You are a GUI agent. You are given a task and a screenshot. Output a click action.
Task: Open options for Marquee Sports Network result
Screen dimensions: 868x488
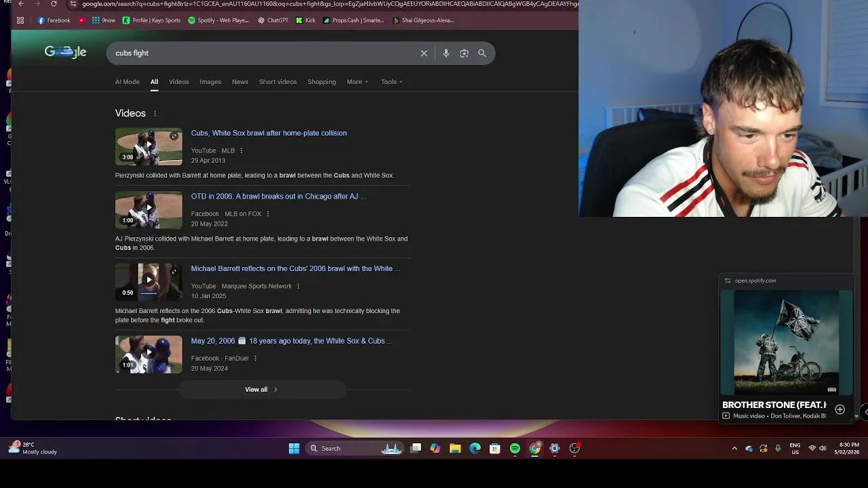pos(298,286)
